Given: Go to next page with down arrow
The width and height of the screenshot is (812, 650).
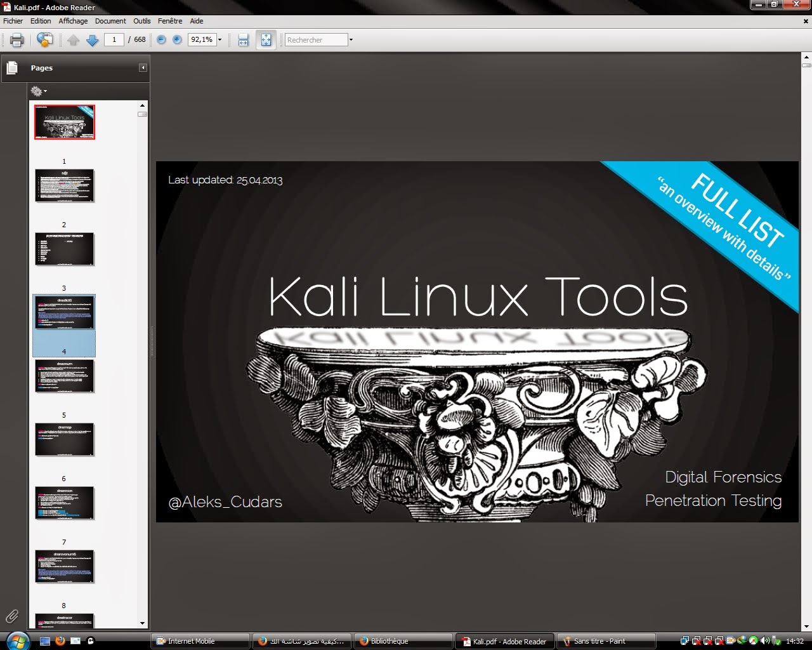Looking at the screenshot, I should (x=93, y=40).
